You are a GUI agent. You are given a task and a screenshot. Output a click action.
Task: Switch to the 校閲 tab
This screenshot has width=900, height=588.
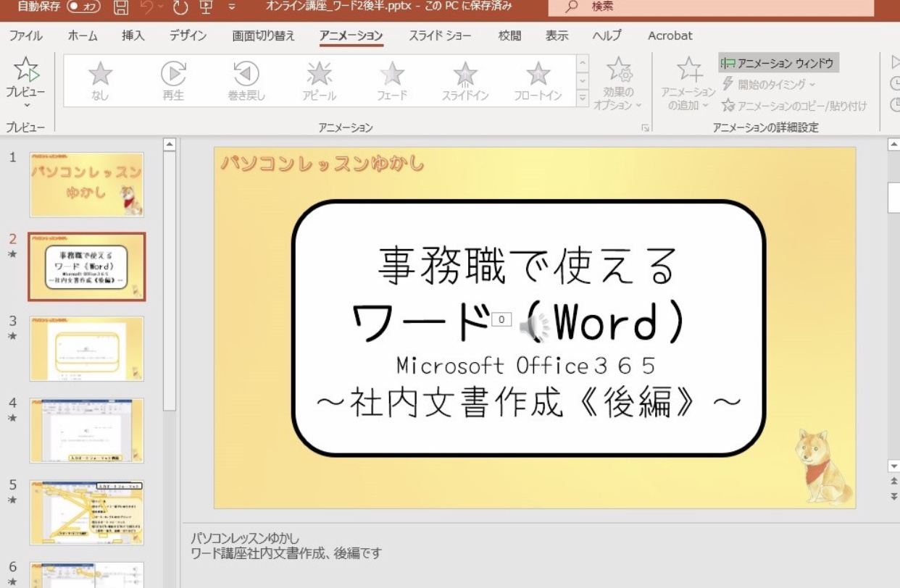pyautogui.click(x=509, y=35)
